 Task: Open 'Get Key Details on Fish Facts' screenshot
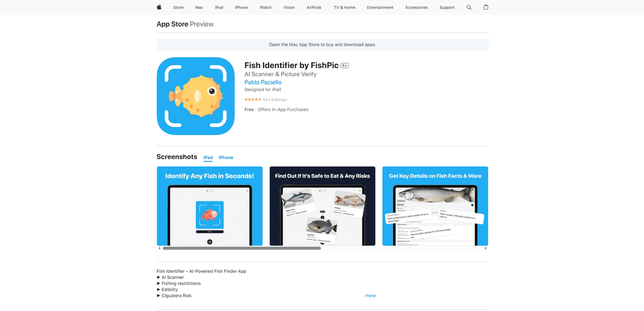(435, 206)
